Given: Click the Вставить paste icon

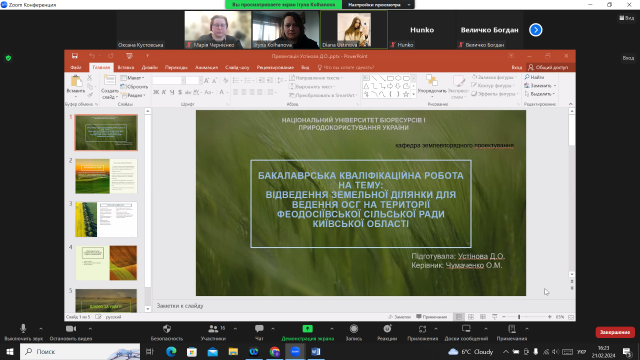Looking at the screenshot, I should [x=76, y=81].
